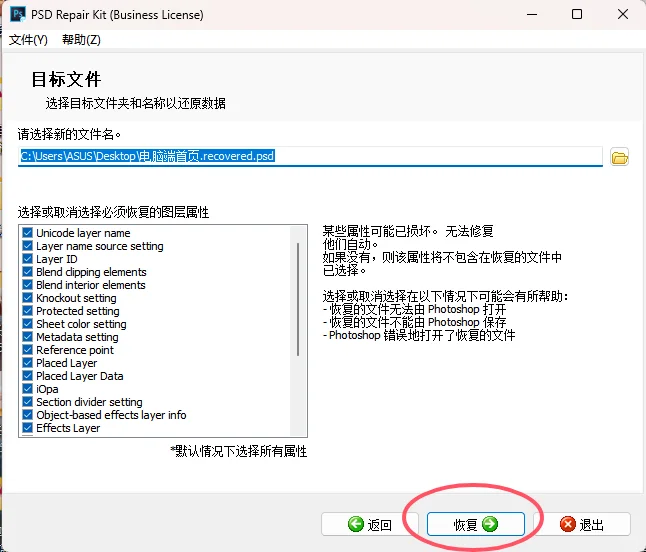The height and width of the screenshot is (552, 646).
Task: Uncheck the Unicode layer name checkbox
Action: point(28,233)
